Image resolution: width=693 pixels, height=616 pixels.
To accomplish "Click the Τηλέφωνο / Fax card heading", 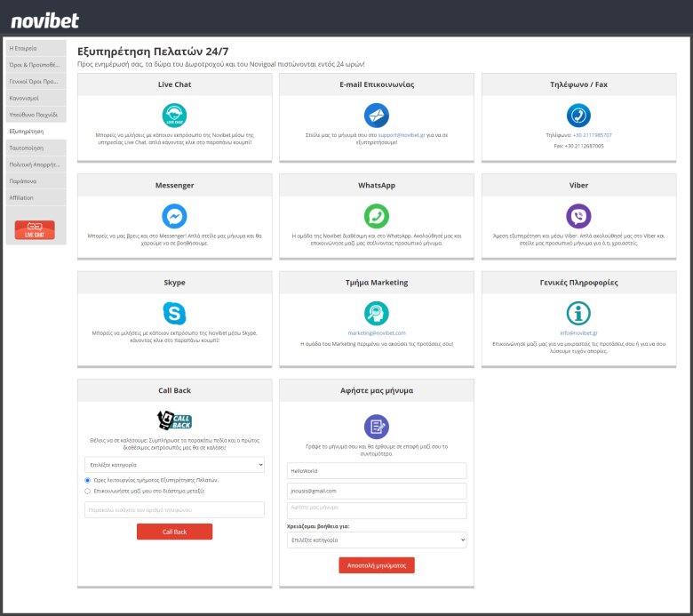I will coord(578,84).
